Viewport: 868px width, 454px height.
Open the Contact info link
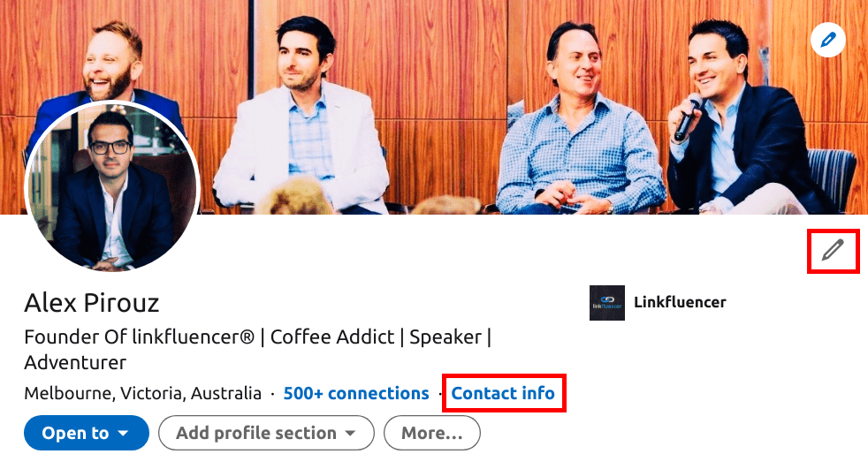point(503,393)
